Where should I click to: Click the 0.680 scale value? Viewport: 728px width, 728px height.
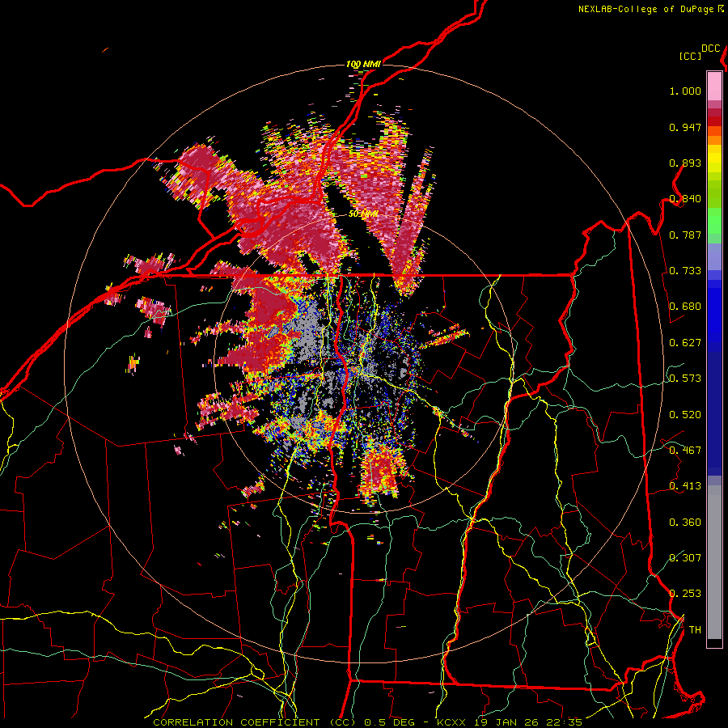[685, 307]
